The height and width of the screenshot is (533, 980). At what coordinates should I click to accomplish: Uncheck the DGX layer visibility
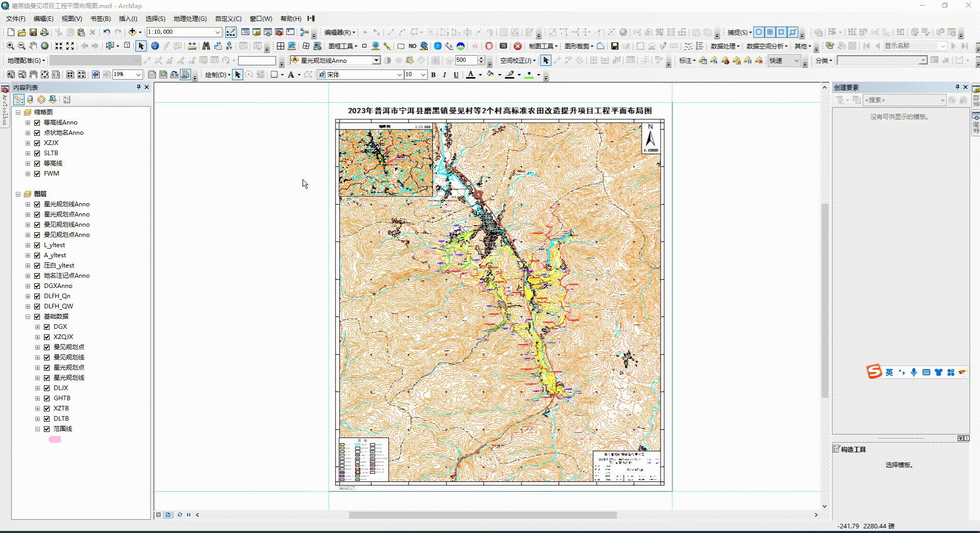pos(46,326)
